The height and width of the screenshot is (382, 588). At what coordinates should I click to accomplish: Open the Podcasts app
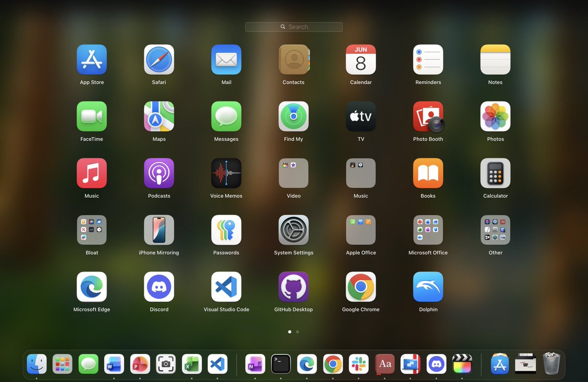159,173
